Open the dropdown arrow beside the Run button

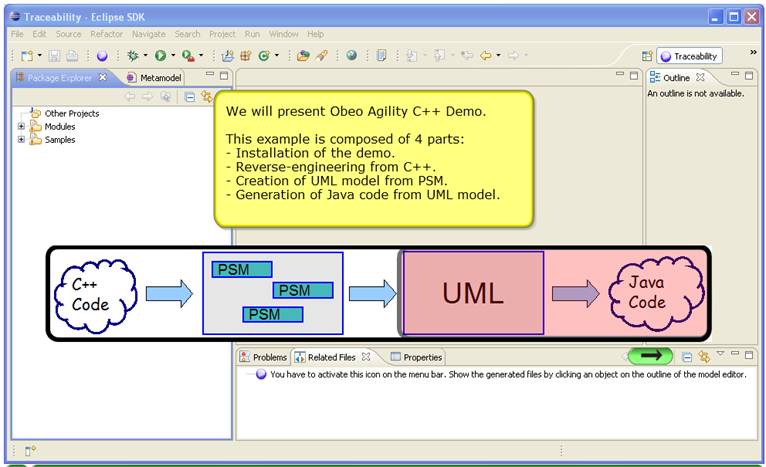173,56
